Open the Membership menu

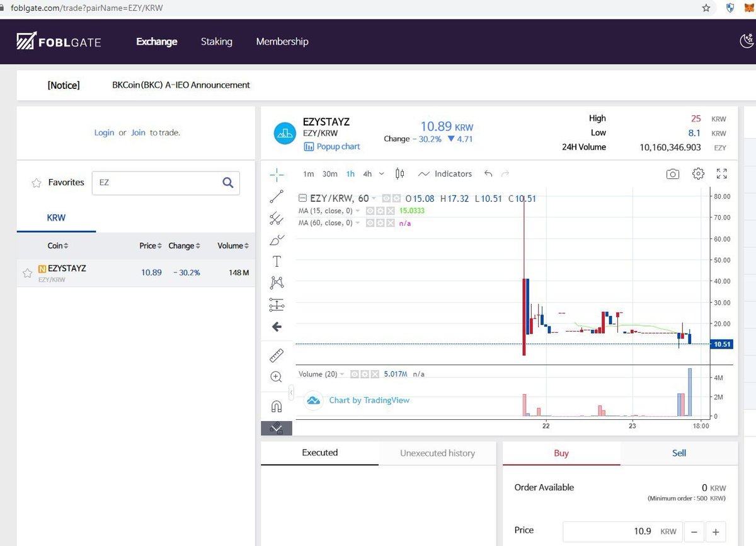pos(282,42)
